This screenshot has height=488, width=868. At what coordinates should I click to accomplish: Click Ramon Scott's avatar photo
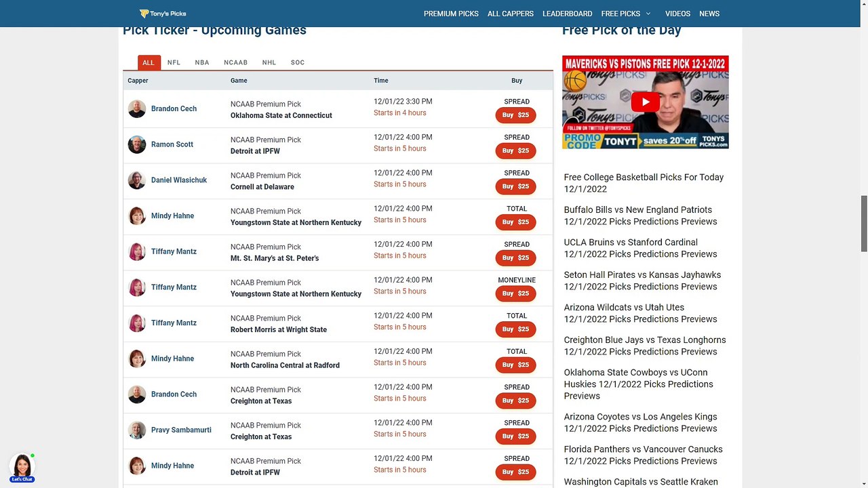[137, 144]
